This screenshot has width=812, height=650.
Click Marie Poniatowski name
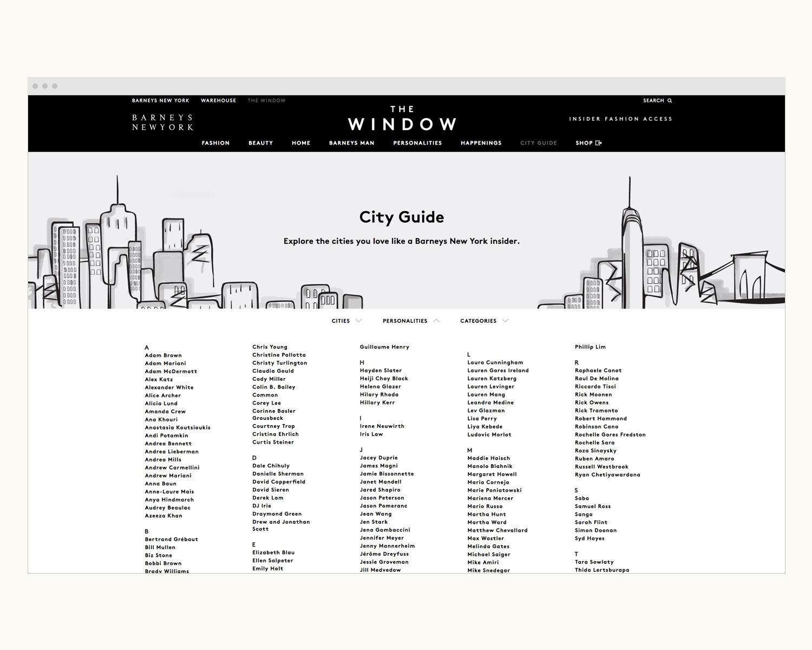tap(495, 490)
